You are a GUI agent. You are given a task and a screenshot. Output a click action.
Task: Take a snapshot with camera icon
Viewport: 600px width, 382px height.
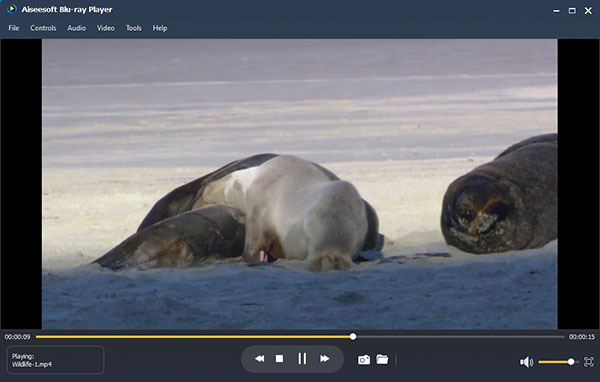[364, 360]
